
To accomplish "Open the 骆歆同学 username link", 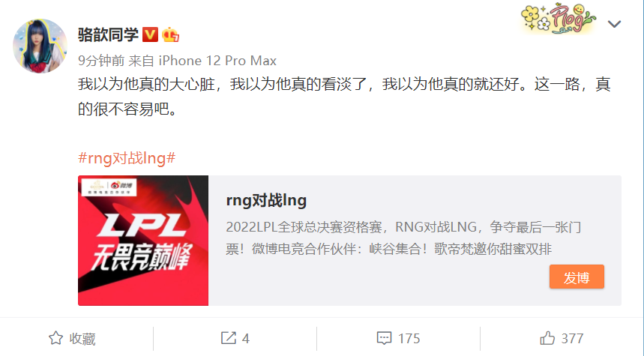I will click(x=108, y=35).
